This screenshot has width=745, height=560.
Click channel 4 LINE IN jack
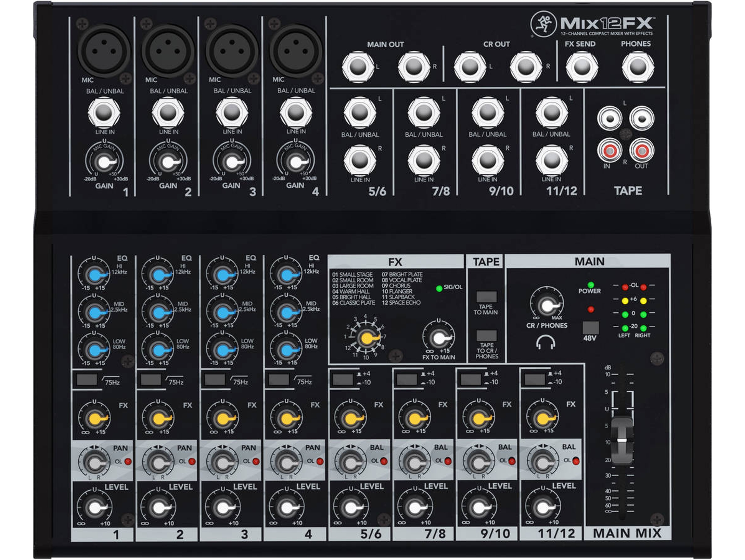pyautogui.click(x=296, y=112)
